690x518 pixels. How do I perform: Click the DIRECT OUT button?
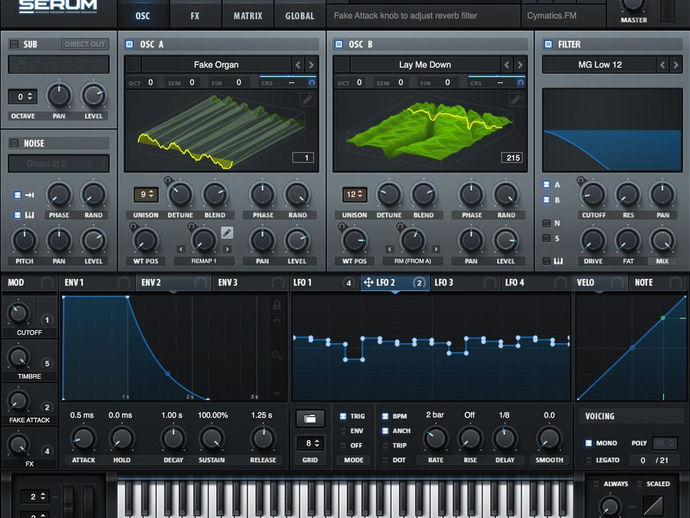(85, 44)
